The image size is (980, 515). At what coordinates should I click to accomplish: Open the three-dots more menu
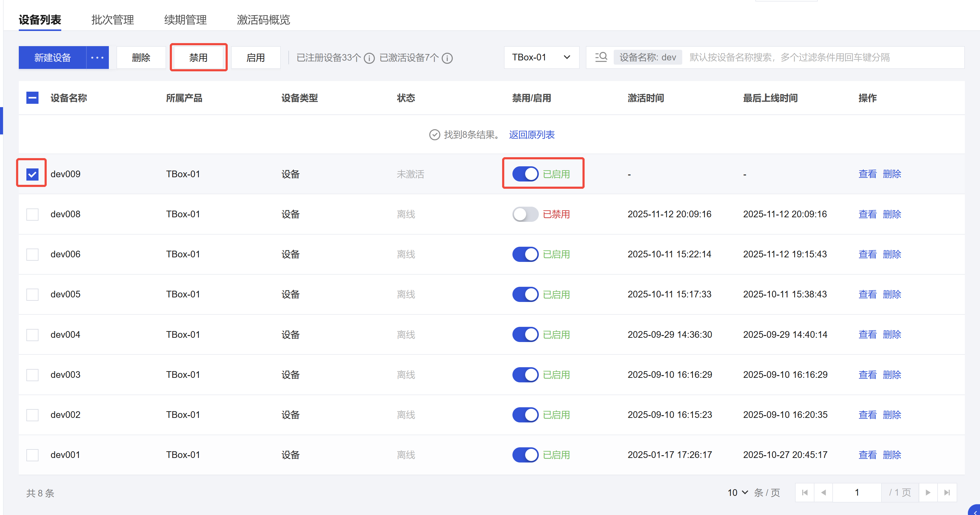pos(97,57)
